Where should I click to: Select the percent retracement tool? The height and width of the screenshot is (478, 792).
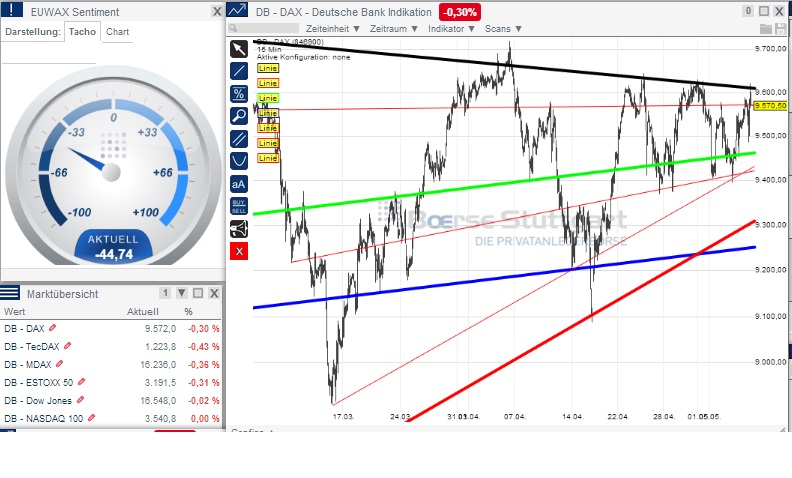[x=239, y=94]
